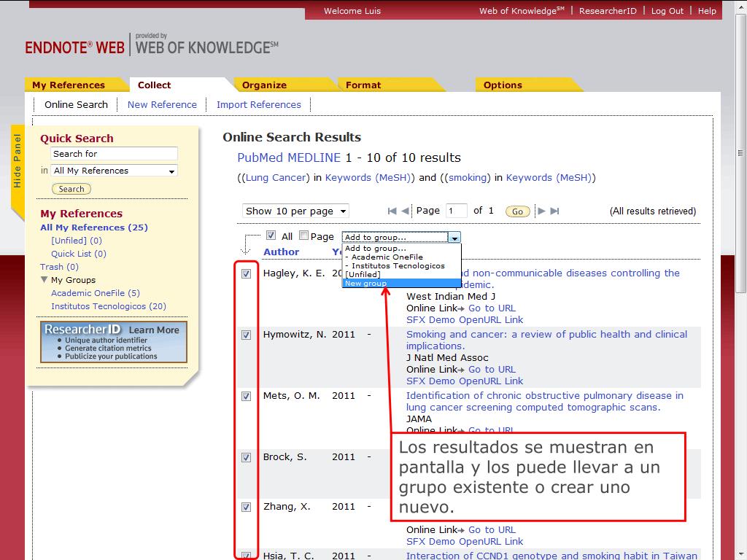Select New group in dropdown list

coord(402,284)
